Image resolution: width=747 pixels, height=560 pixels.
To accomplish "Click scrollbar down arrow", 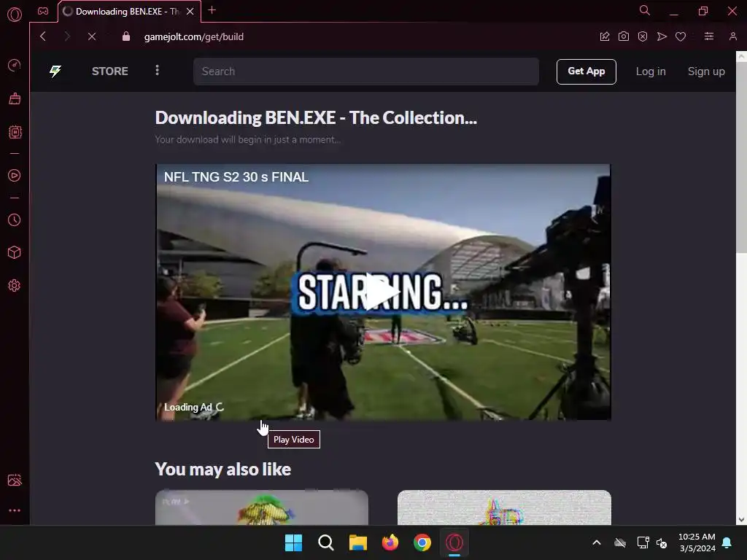I will click(741, 519).
